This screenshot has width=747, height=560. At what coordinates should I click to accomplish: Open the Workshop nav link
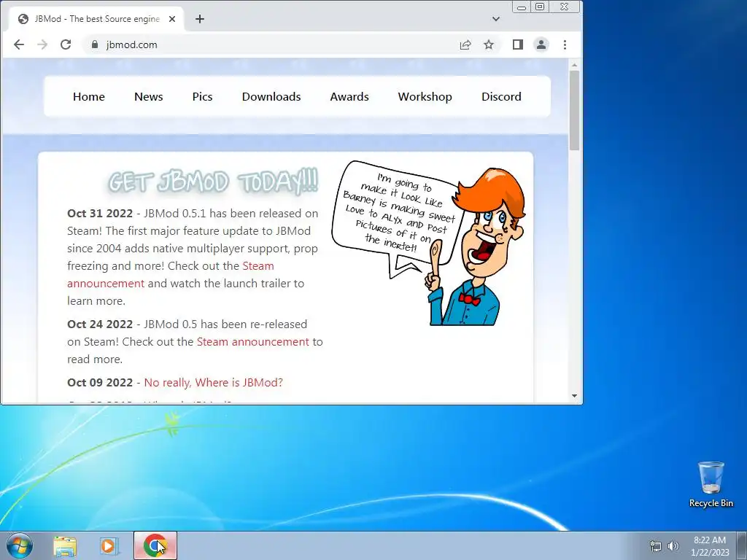(x=425, y=97)
